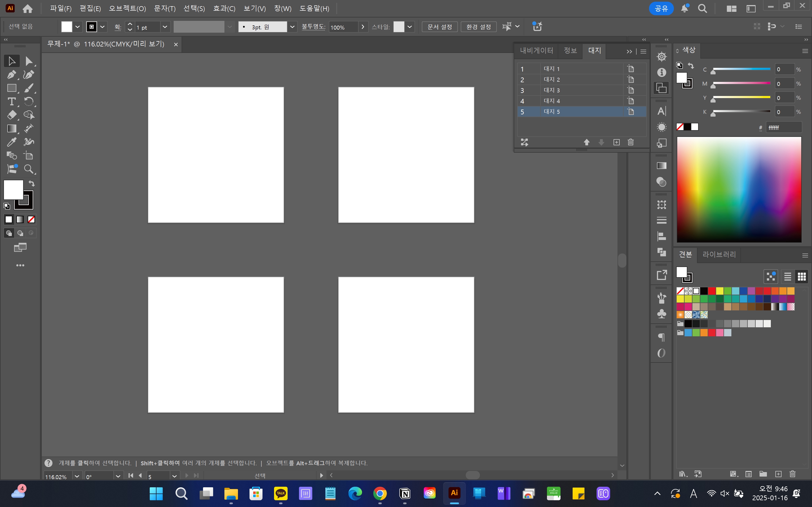
Task: Select the Zoom tool in toolbar
Action: click(29, 169)
